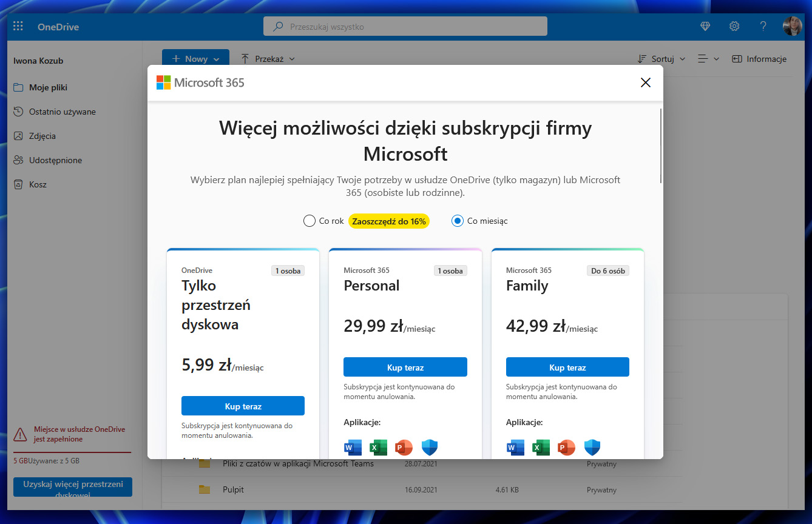The width and height of the screenshot is (812, 524).
Task: Click the Defender shield icon in Personal plan
Action: [430, 448]
